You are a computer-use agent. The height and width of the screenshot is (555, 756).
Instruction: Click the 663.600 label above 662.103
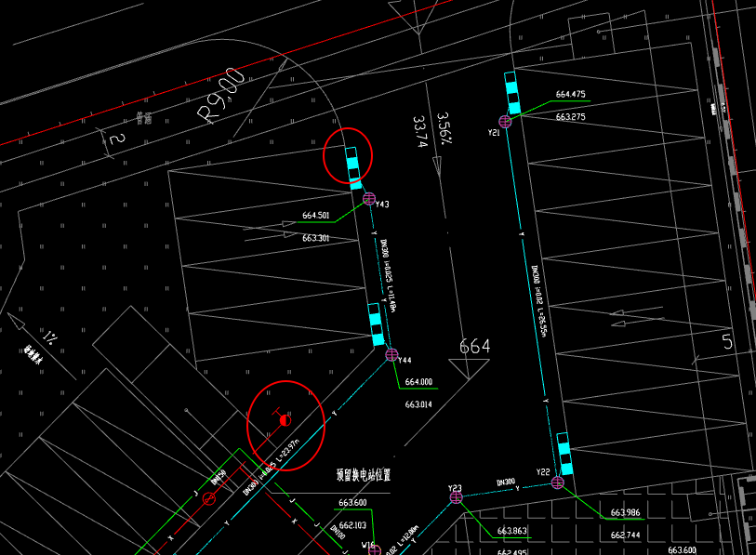tap(352, 503)
